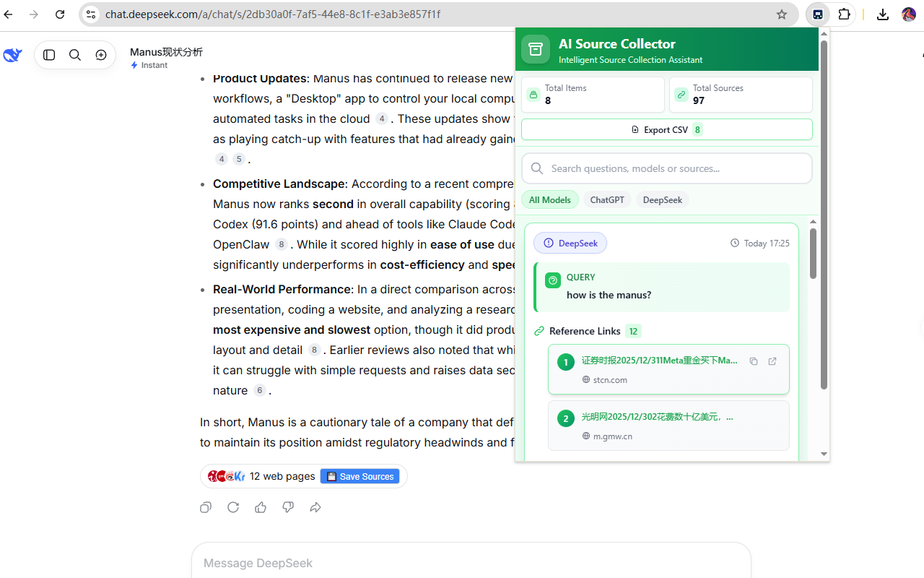This screenshot has width=924, height=578.
Task: Show browser downloads
Action: [883, 14]
